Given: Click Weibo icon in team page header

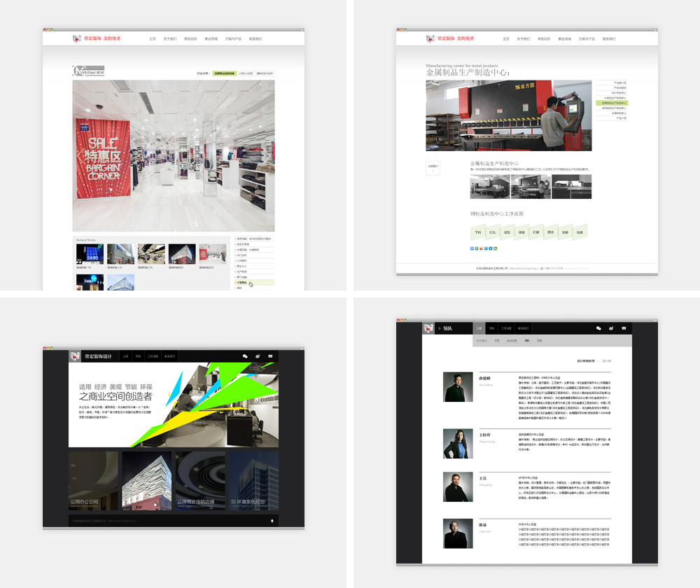Looking at the screenshot, I should tap(611, 328).
